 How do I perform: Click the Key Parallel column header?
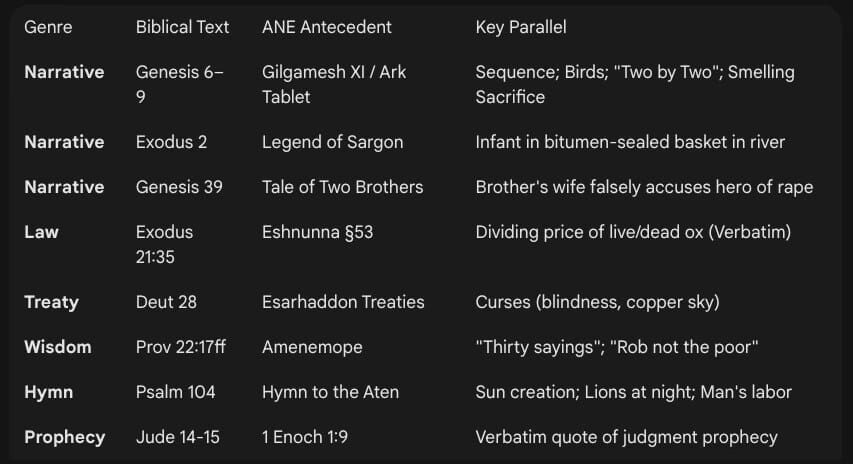521,27
